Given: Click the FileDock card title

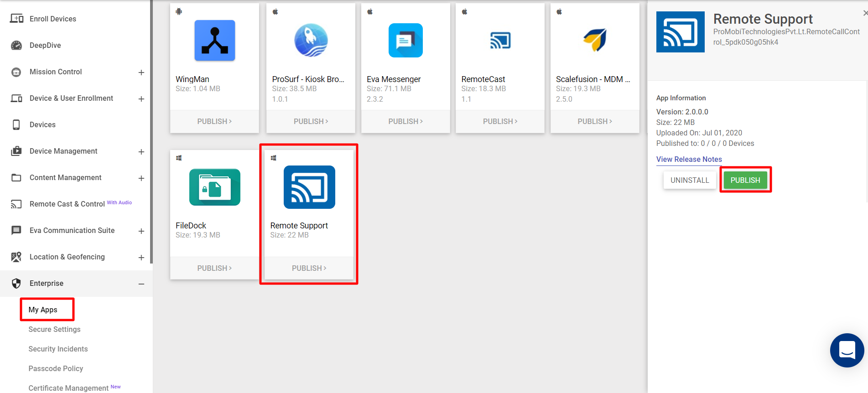Looking at the screenshot, I should coord(191,225).
